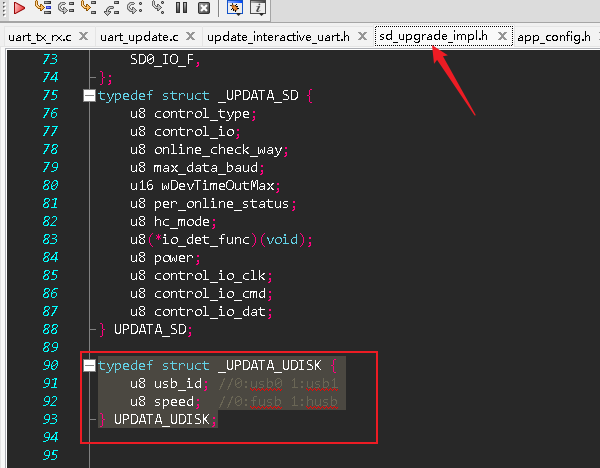This screenshot has width=600, height=468.
Task: Click line number 83 in the margin
Action: click(x=50, y=240)
